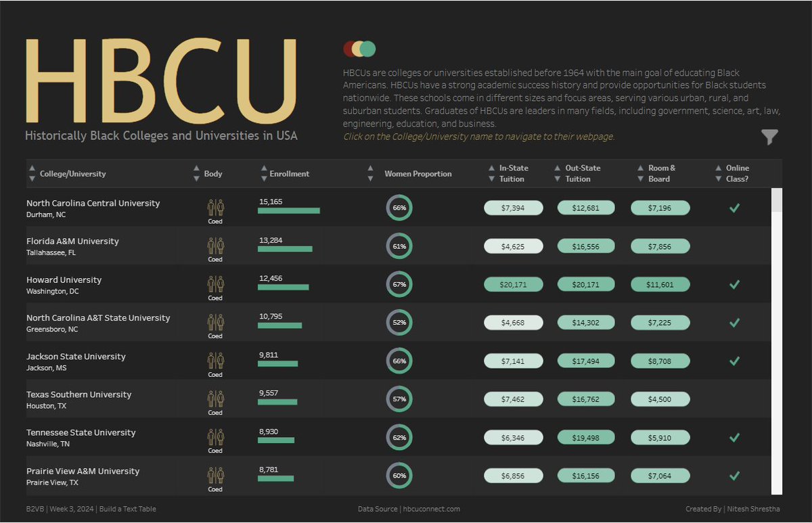Screen dimensions: 812x523
Task: Click 66% women donut for North Carolina Central
Action: (399, 208)
